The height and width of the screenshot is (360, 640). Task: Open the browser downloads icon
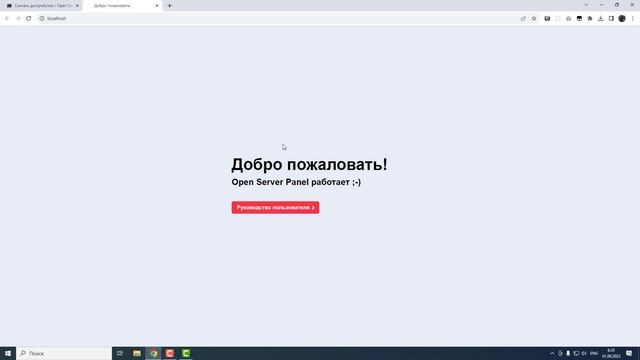[600, 18]
